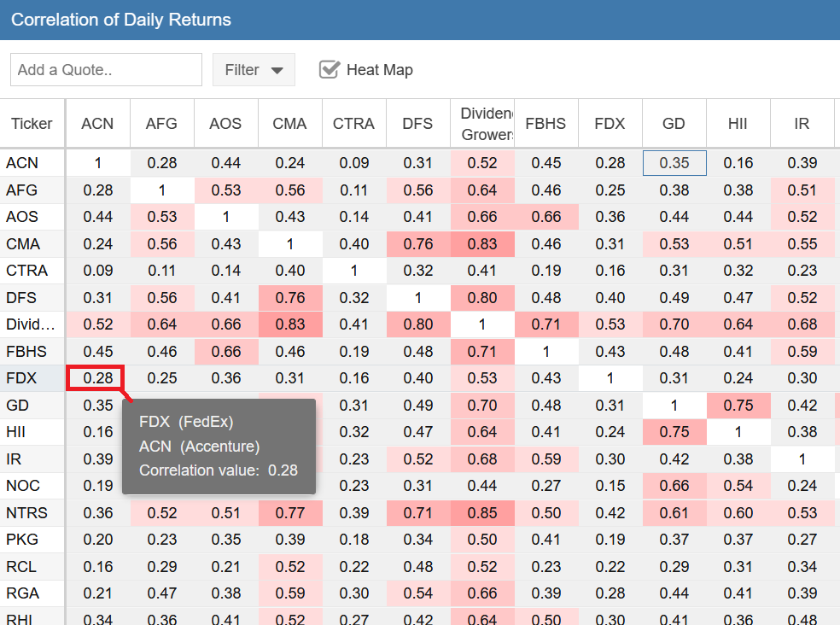
Task: Click the GD column header
Action: [x=674, y=124]
